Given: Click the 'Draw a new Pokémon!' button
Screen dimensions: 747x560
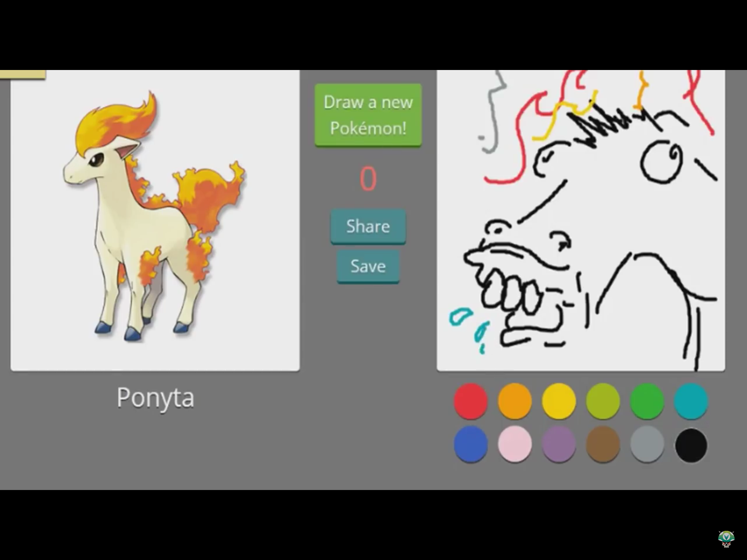Looking at the screenshot, I should [x=368, y=115].
